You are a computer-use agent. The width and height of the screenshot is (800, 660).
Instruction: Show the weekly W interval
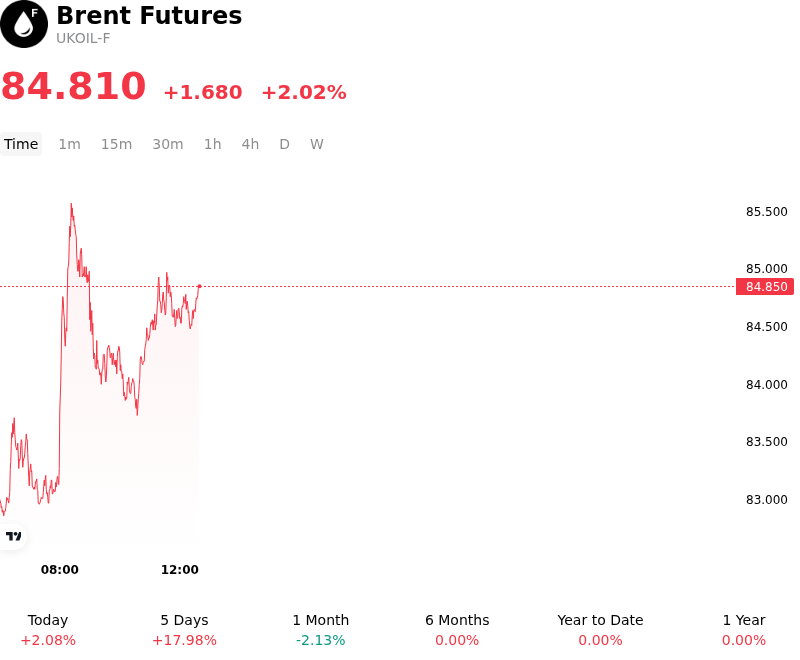[x=317, y=144]
